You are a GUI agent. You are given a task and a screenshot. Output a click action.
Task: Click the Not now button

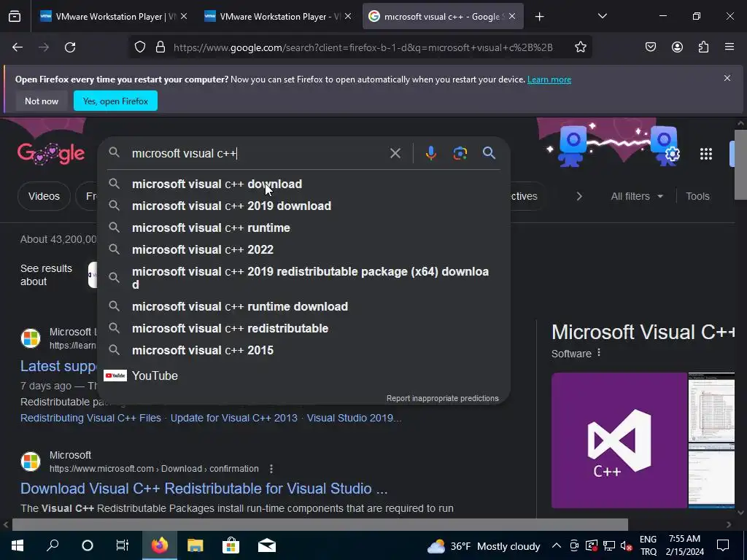tap(42, 101)
